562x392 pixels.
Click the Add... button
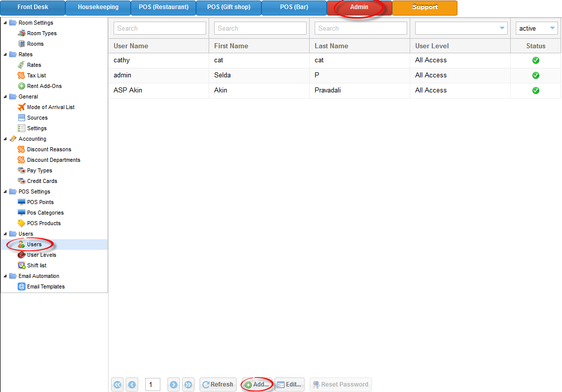click(x=257, y=384)
